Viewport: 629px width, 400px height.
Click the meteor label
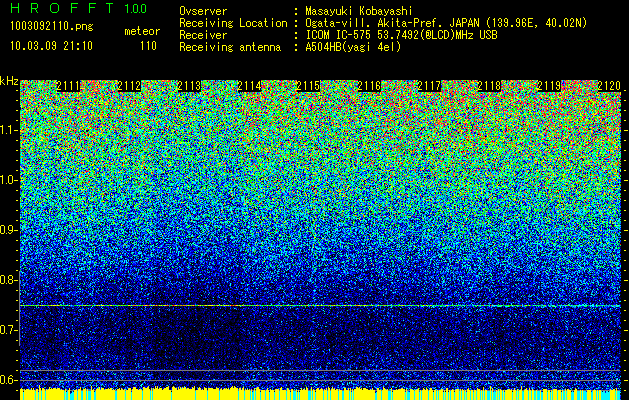pos(142,31)
